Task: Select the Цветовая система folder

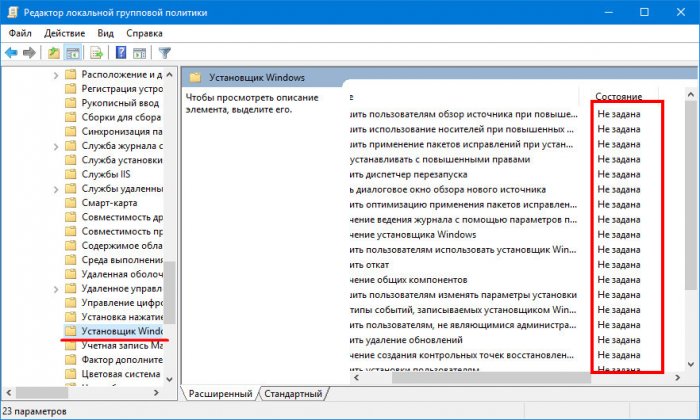Action: [112, 374]
